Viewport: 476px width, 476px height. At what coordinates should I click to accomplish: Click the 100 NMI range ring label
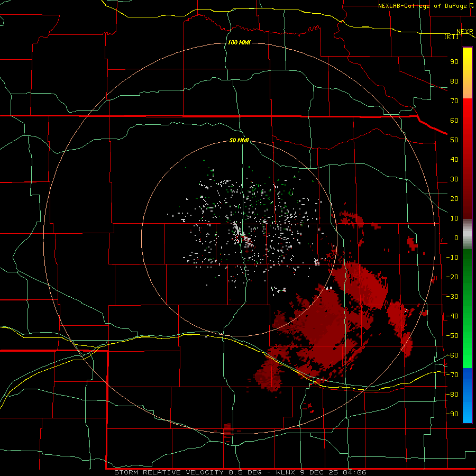click(239, 42)
